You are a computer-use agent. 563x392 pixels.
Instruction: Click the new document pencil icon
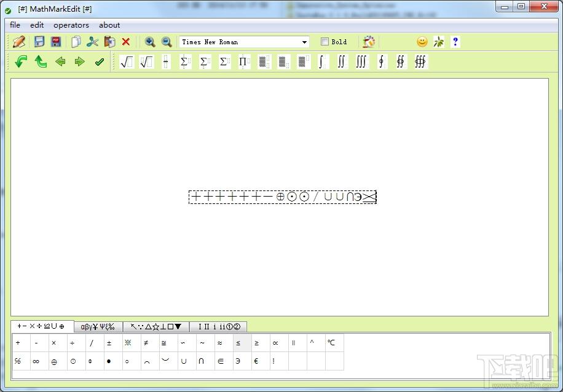tap(18, 42)
